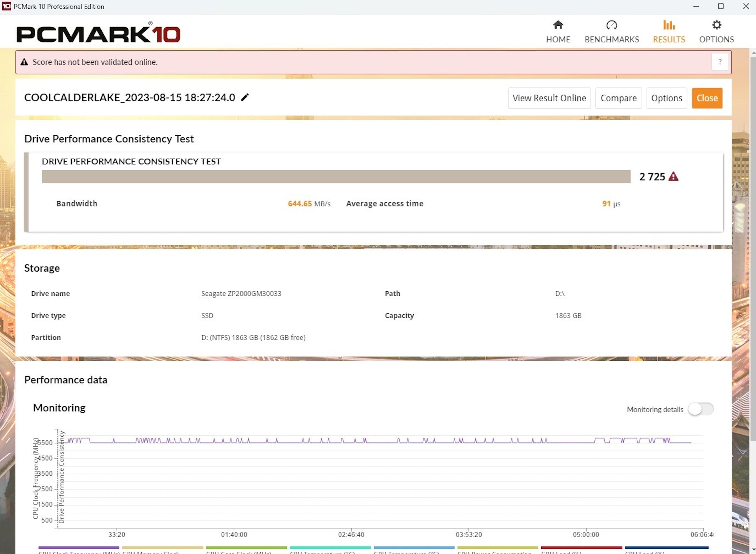Click the results bar chart icon

669,25
